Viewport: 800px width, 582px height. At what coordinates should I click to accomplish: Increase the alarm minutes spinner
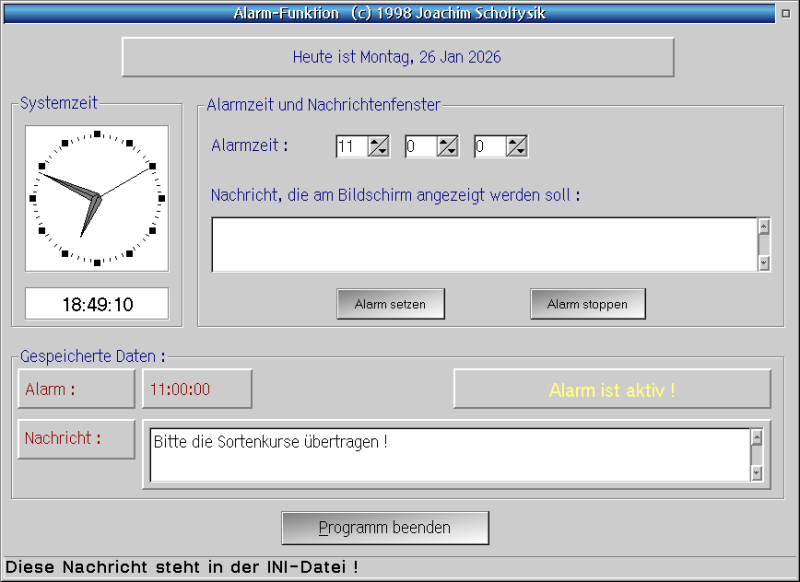(x=441, y=141)
